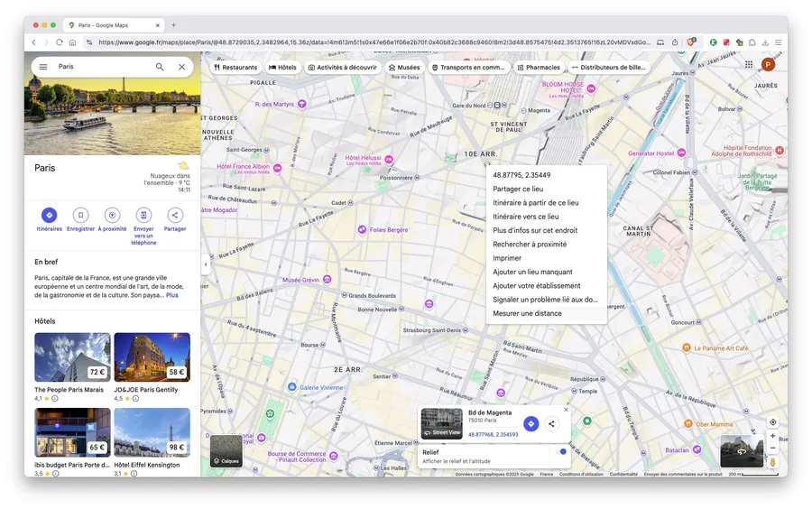Open the Calques layers button
The width and height of the screenshot is (812, 509).
tap(226, 451)
